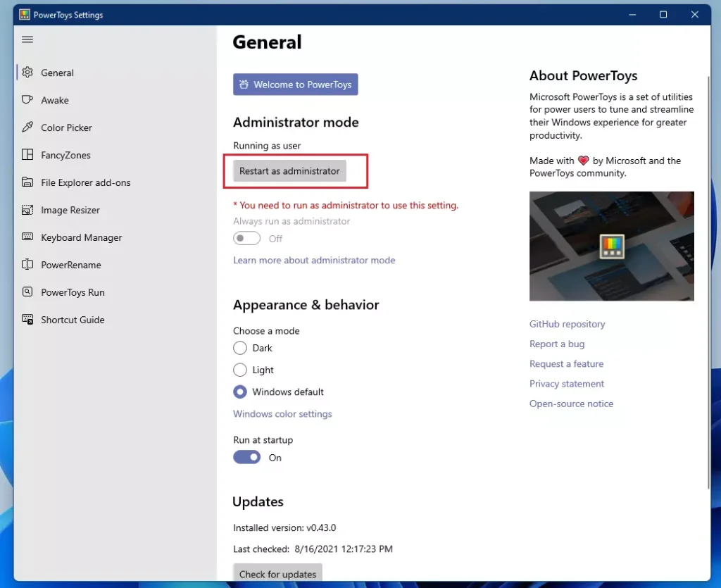Click the PowerToys preview image
The image size is (721, 588).
(612, 246)
